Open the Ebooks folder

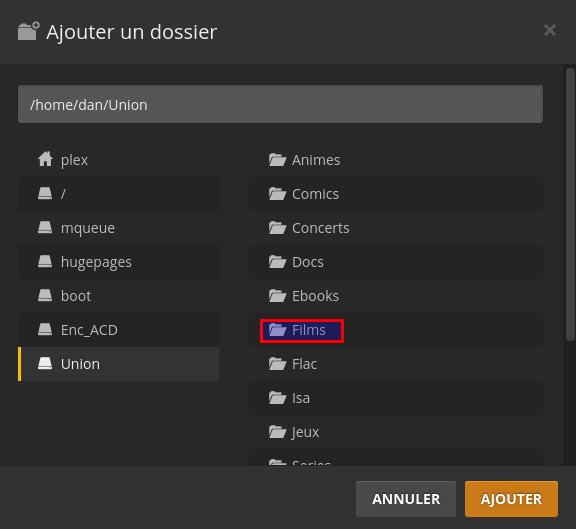[396, 296]
